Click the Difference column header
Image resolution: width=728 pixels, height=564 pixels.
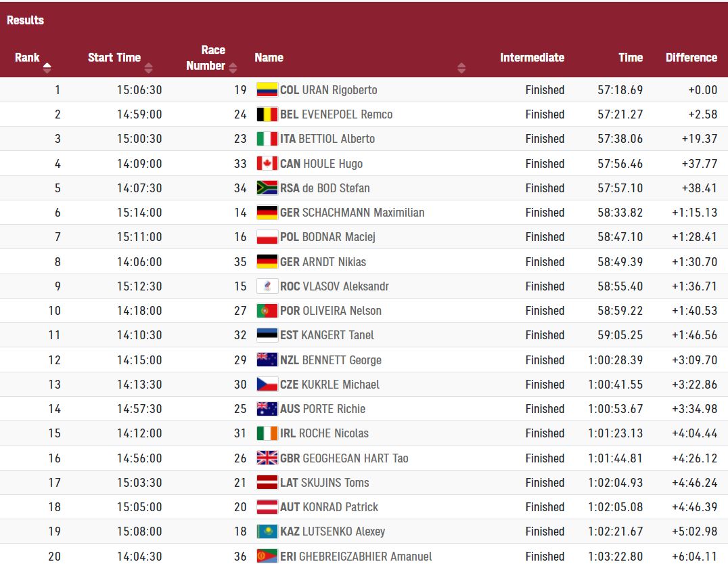pos(691,58)
